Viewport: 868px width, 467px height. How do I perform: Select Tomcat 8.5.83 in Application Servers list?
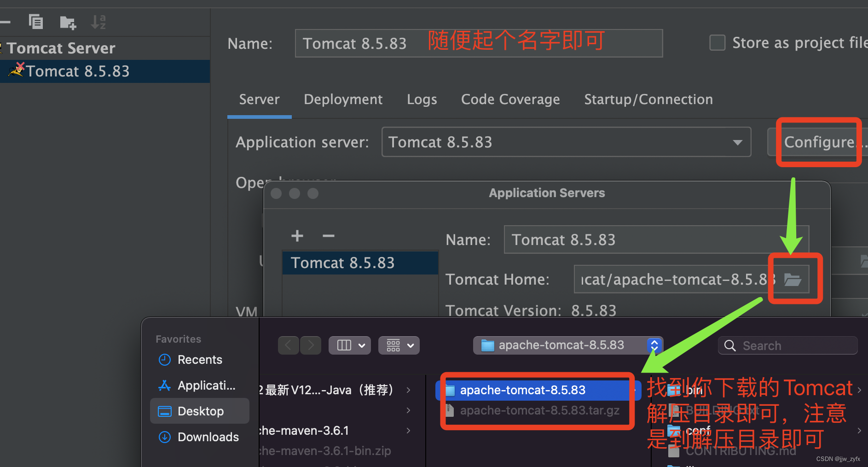tap(360, 263)
